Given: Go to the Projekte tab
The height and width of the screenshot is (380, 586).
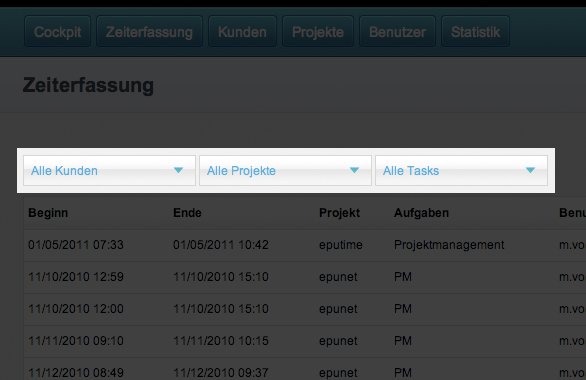Looking at the screenshot, I should 318,32.
